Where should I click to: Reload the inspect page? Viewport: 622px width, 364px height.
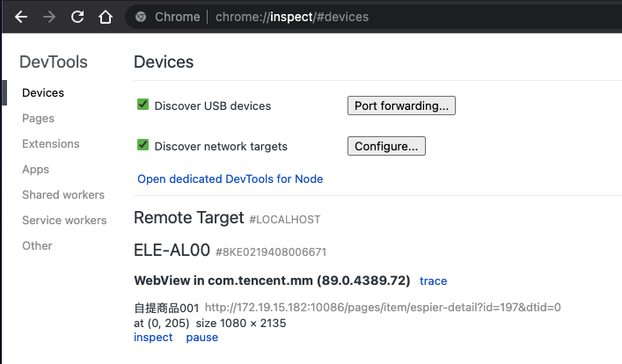[77, 17]
